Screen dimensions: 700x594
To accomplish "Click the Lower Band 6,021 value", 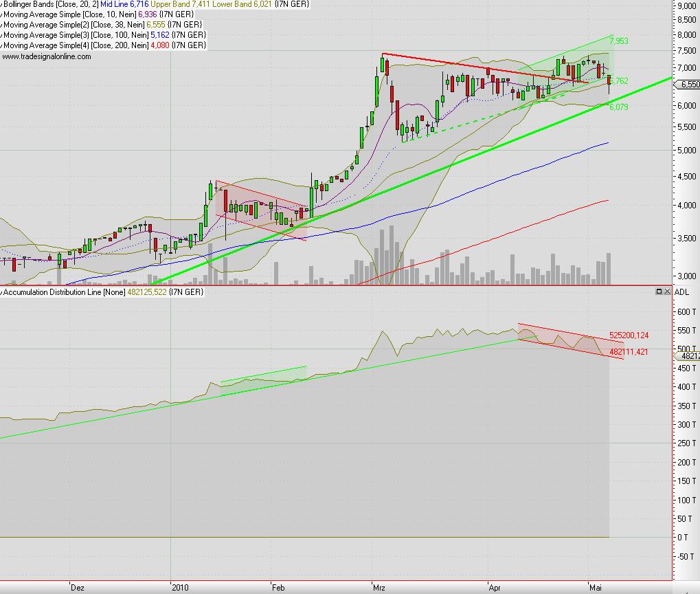I will (240, 4).
